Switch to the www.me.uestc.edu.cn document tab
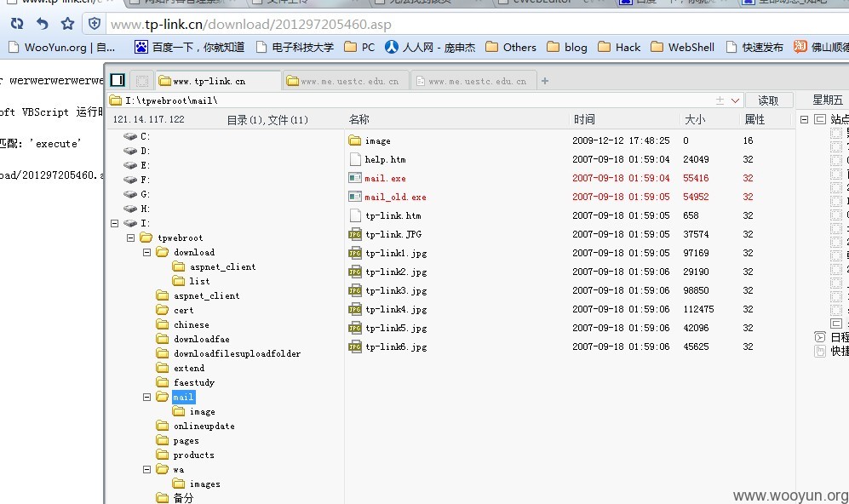This screenshot has width=849, height=504. tap(473, 81)
